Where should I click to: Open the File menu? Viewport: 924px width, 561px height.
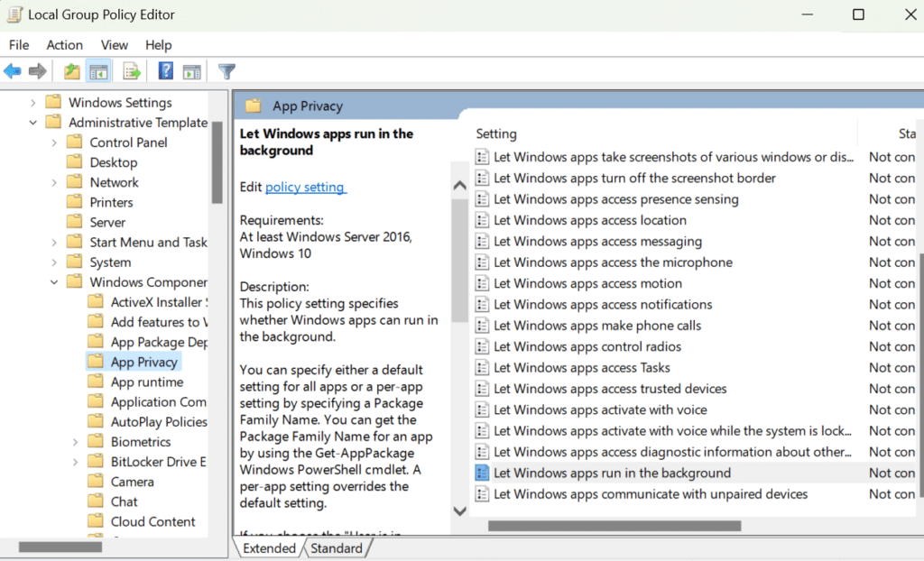pyautogui.click(x=19, y=45)
